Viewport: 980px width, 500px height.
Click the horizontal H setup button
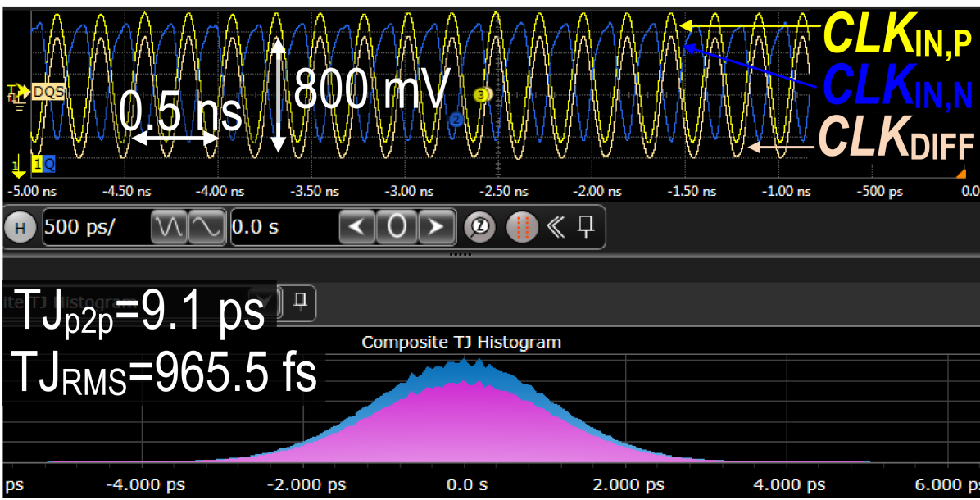(x=21, y=227)
